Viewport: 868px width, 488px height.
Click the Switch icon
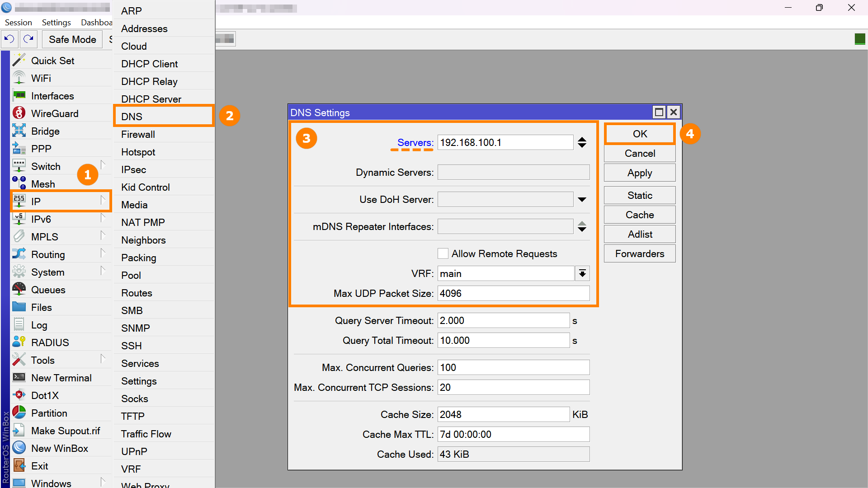(19, 166)
